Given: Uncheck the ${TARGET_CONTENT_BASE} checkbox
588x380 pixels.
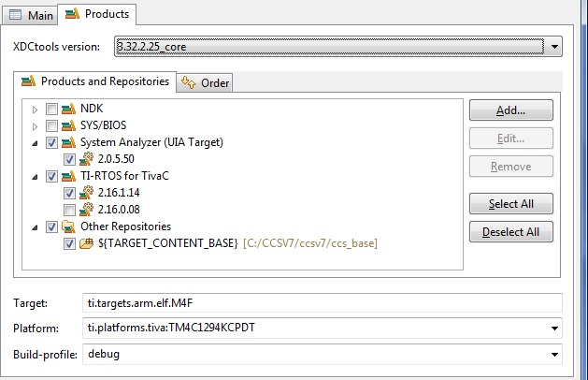Looking at the screenshot, I should click(x=69, y=243).
